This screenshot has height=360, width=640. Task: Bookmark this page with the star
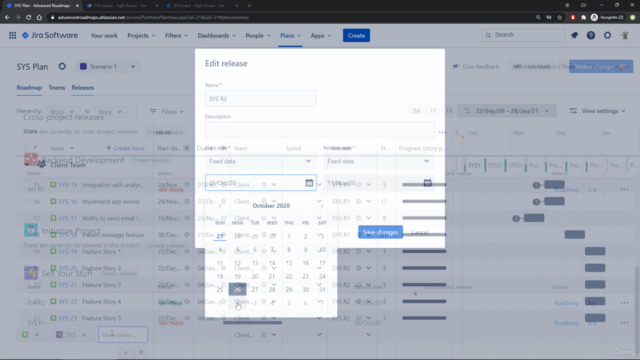pos(560,18)
